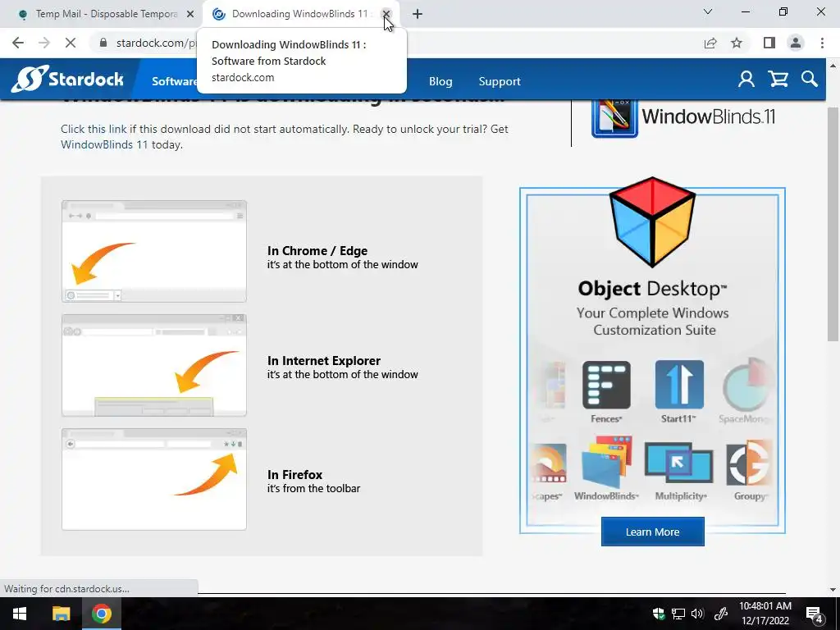
Task: Click the site lock icon
Action: [x=103, y=43]
